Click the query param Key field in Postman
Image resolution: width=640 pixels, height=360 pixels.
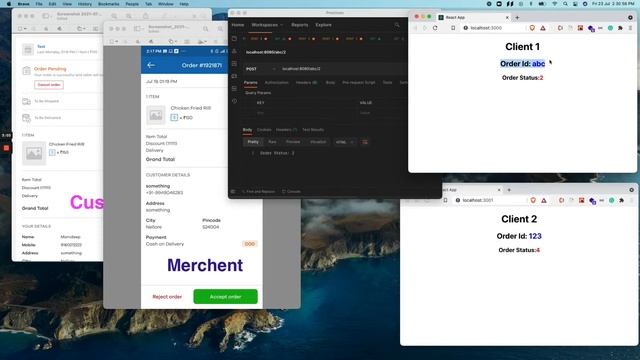306,113
